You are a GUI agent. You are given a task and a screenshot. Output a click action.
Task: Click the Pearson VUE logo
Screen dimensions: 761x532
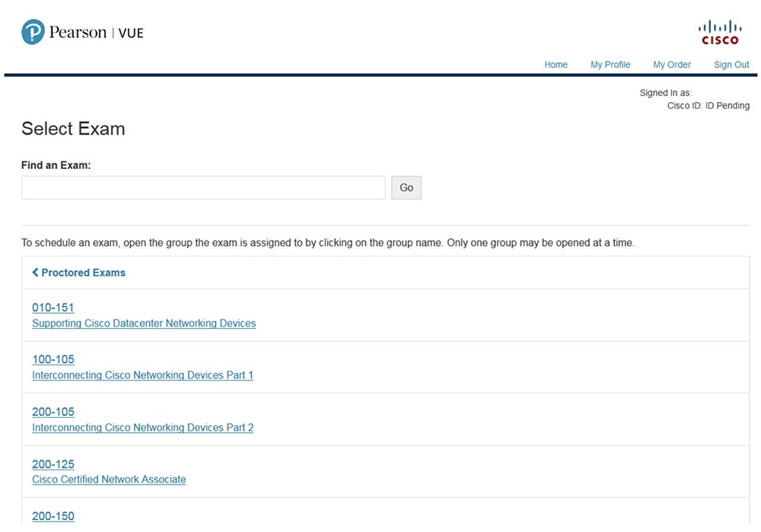82,32
